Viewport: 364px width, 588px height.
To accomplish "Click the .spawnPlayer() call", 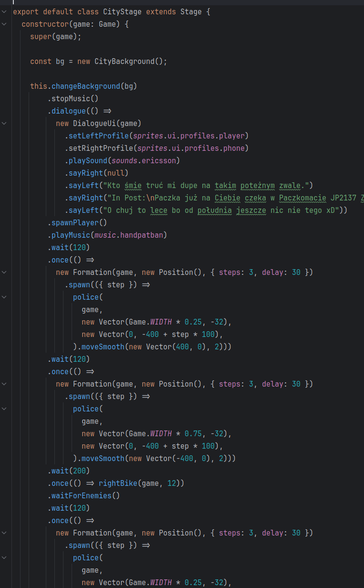I will click(x=77, y=222).
